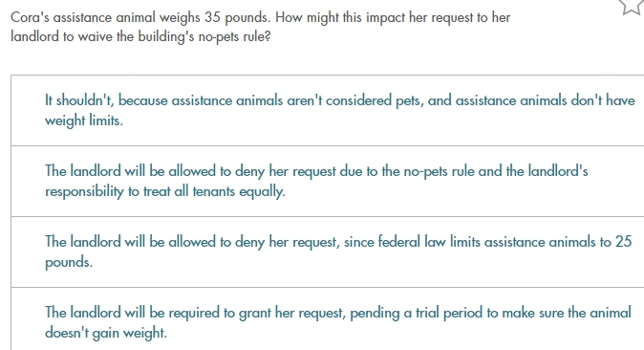Bookmark this question with the star icon

tap(633, 6)
